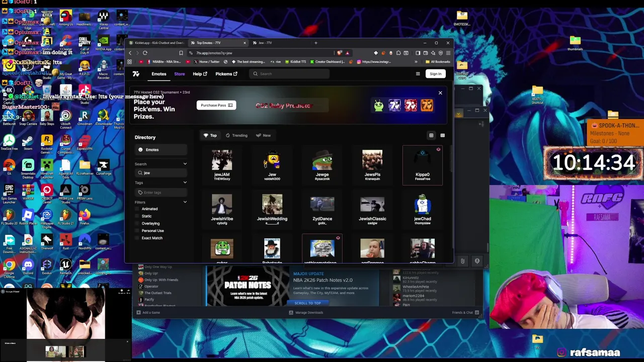Open the Steam desktop shortcut

pos(28,142)
